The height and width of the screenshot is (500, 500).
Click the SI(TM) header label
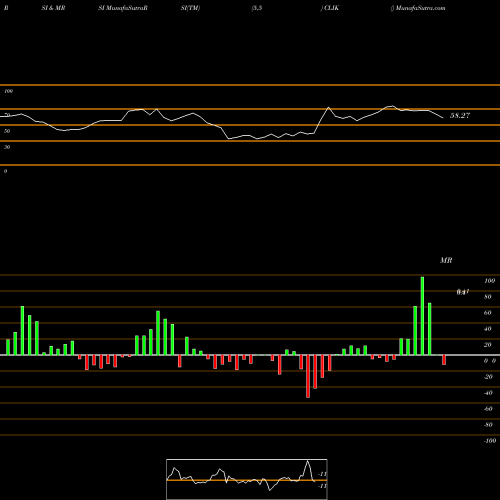[190, 8]
